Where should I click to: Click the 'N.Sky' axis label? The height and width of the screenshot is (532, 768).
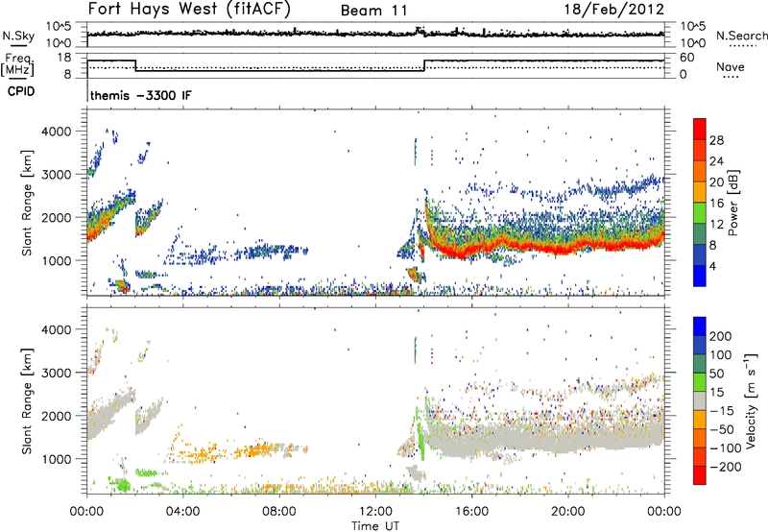click(18, 36)
